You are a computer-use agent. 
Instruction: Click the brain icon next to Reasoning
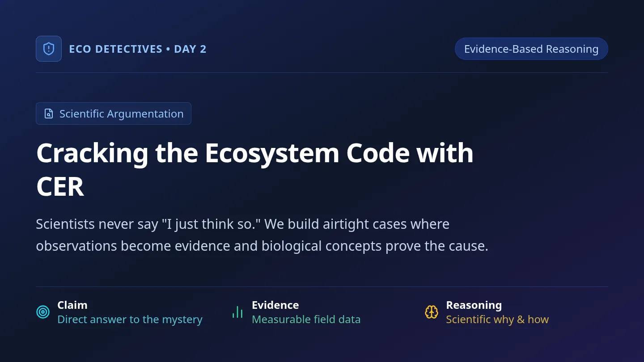coord(432,312)
